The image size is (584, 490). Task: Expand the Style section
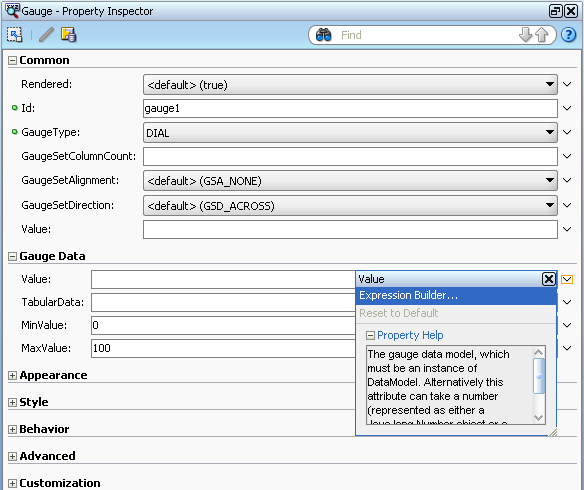12,402
